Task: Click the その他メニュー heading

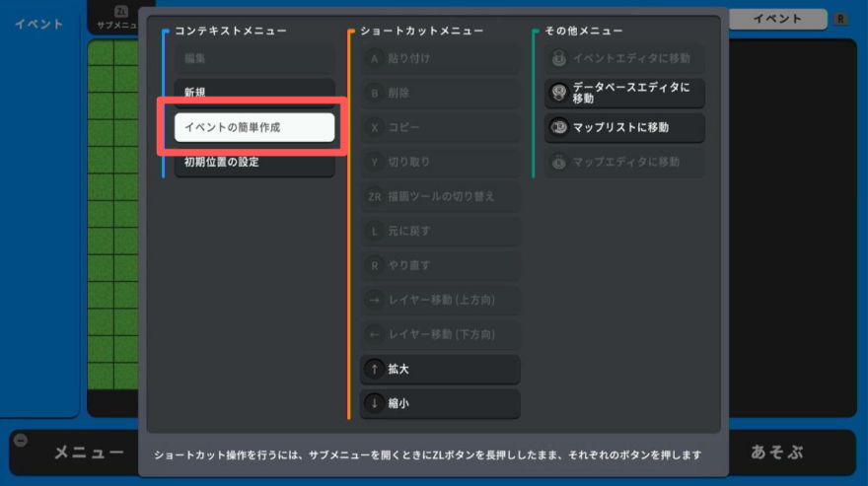Action: (x=584, y=31)
